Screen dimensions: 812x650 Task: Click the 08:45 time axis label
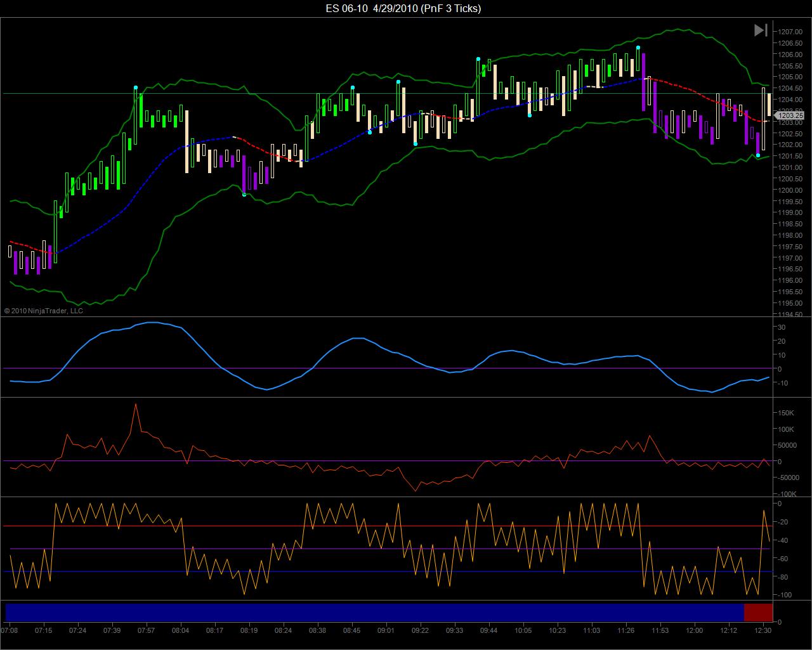[x=352, y=630]
